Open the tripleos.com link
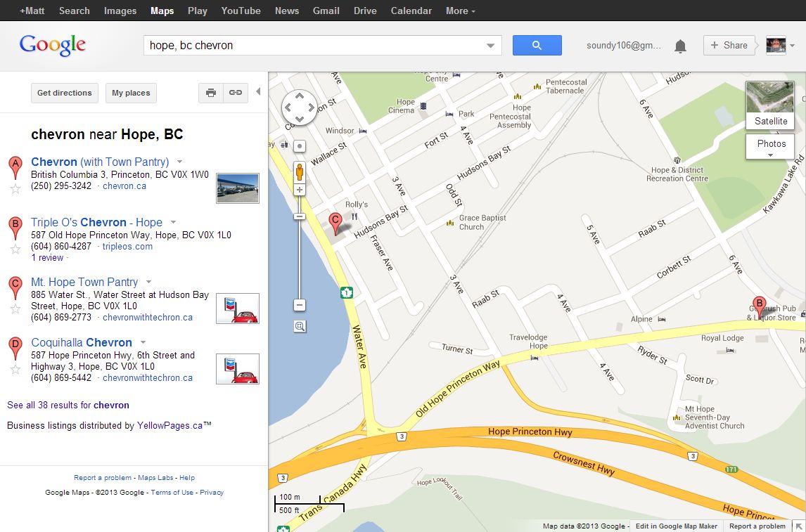This screenshot has width=806, height=532. coord(127,247)
